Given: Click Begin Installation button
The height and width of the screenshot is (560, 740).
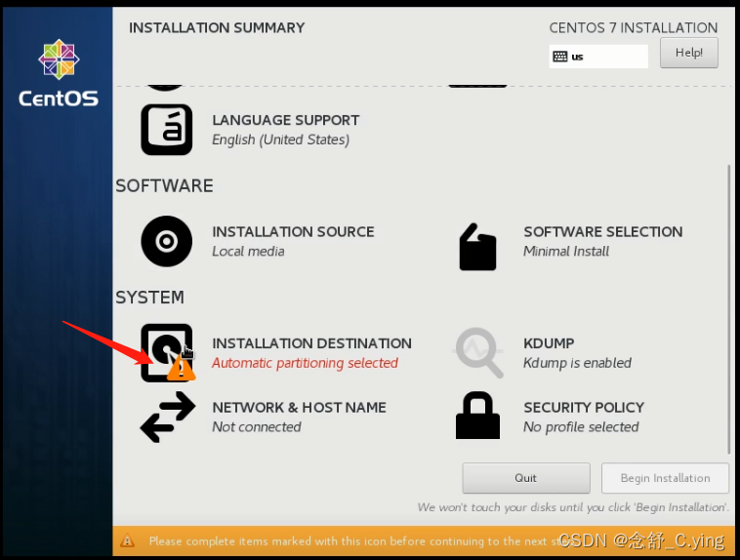Looking at the screenshot, I should (666, 478).
